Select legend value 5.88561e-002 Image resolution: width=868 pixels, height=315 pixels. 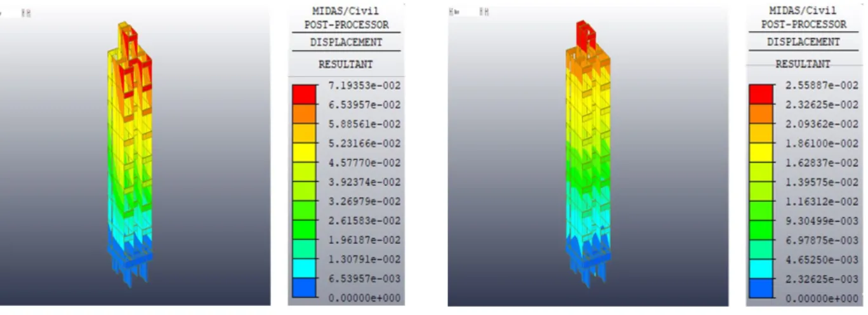[x=363, y=124]
